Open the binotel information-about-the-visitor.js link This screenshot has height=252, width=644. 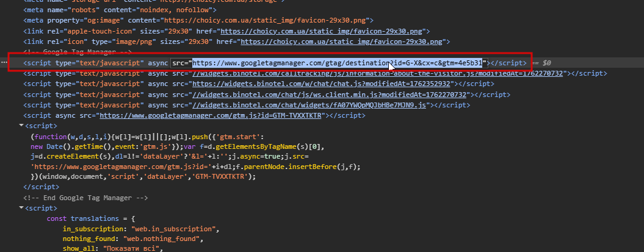click(378, 73)
